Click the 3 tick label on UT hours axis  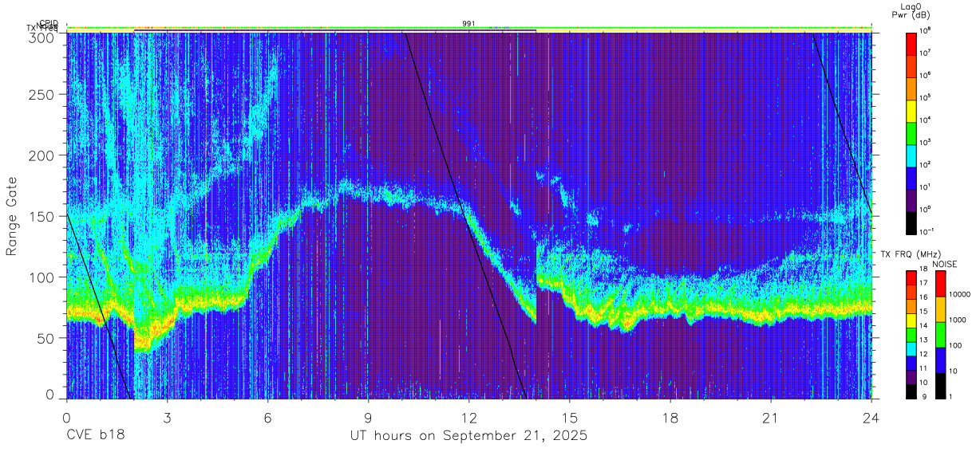point(168,419)
